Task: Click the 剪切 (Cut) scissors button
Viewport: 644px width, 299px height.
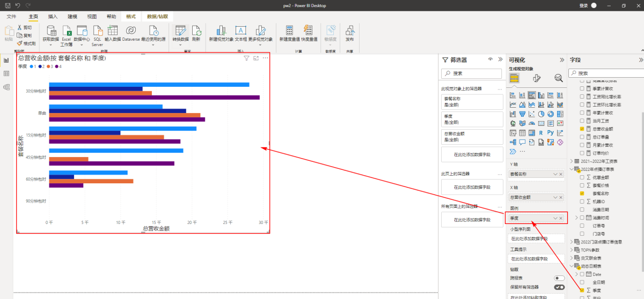Action: (x=25, y=27)
